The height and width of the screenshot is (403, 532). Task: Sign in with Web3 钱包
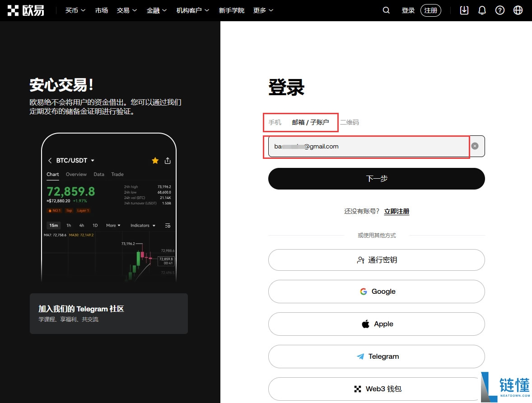pos(376,389)
